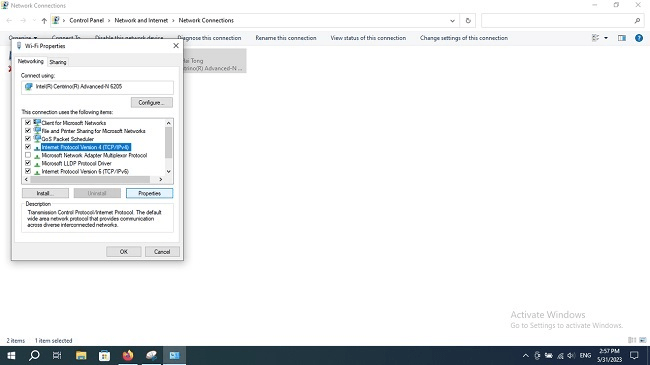This screenshot has height=365, width=650.
Task: Go back using the explorer Back arrow
Action: click(9, 20)
